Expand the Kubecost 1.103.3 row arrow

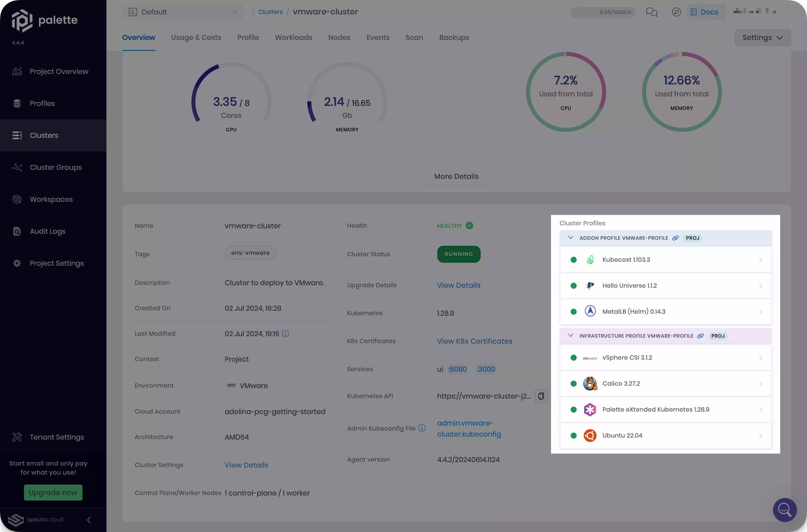click(x=761, y=260)
